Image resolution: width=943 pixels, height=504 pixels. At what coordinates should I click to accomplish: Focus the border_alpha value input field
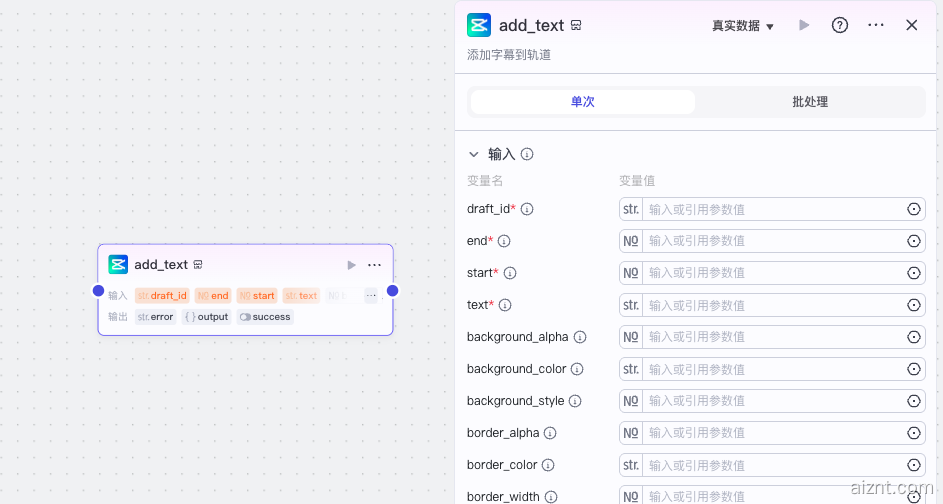772,433
